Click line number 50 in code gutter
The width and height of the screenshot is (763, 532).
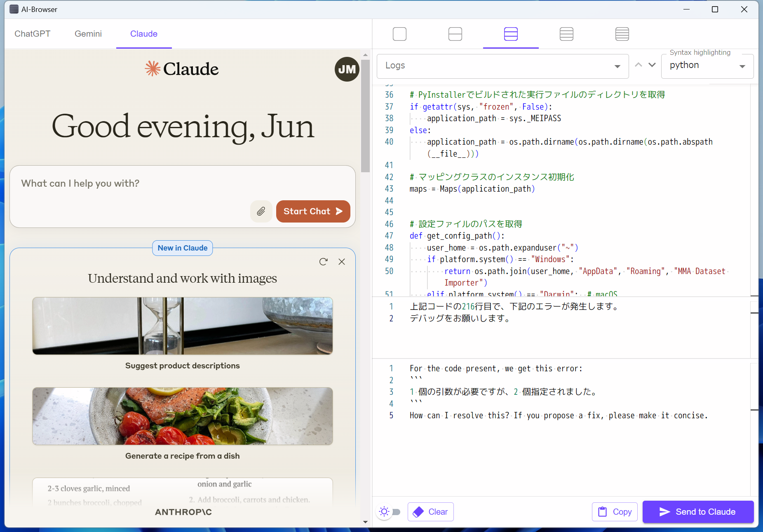coord(389,271)
